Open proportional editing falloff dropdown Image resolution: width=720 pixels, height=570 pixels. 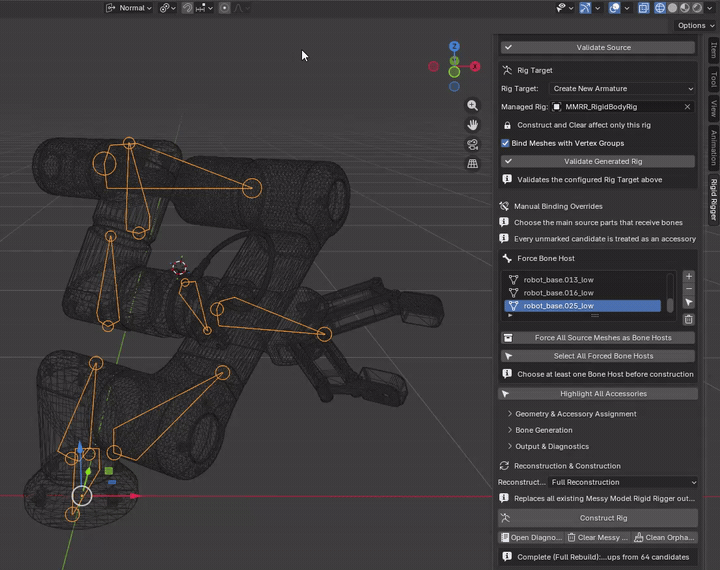(241, 8)
